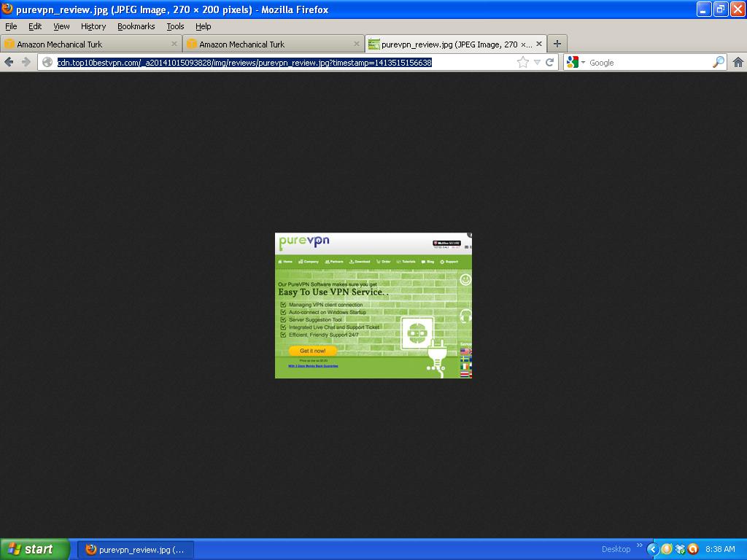
Task: Expand hidden system tray icons arrow
Action: 653,549
